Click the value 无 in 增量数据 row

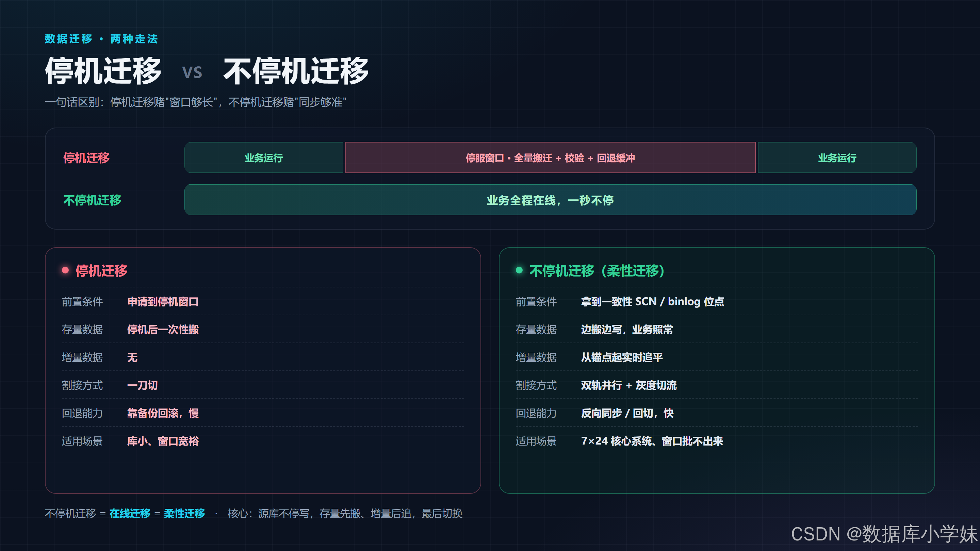pyautogui.click(x=132, y=357)
